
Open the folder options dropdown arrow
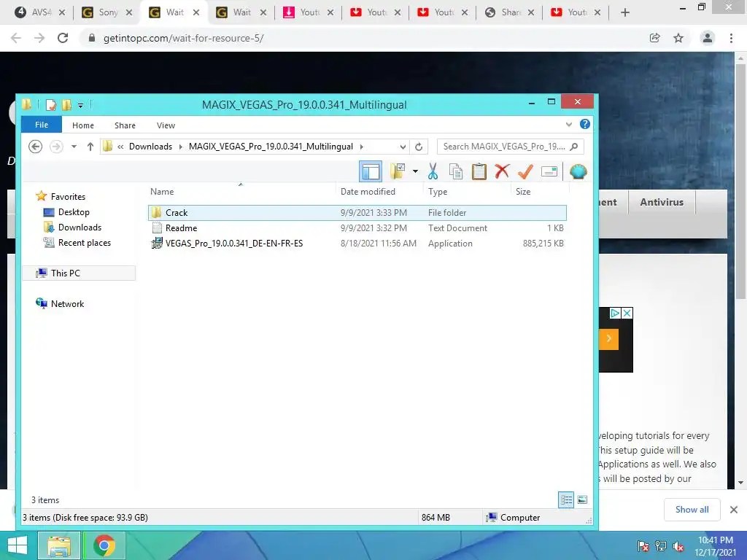(x=415, y=171)
